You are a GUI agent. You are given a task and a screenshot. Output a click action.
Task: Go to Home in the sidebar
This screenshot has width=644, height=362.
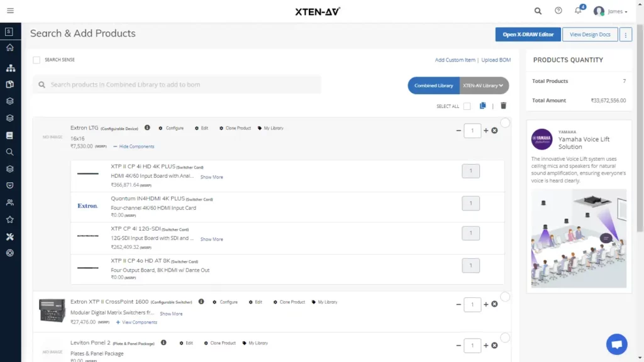click(10, 48)
